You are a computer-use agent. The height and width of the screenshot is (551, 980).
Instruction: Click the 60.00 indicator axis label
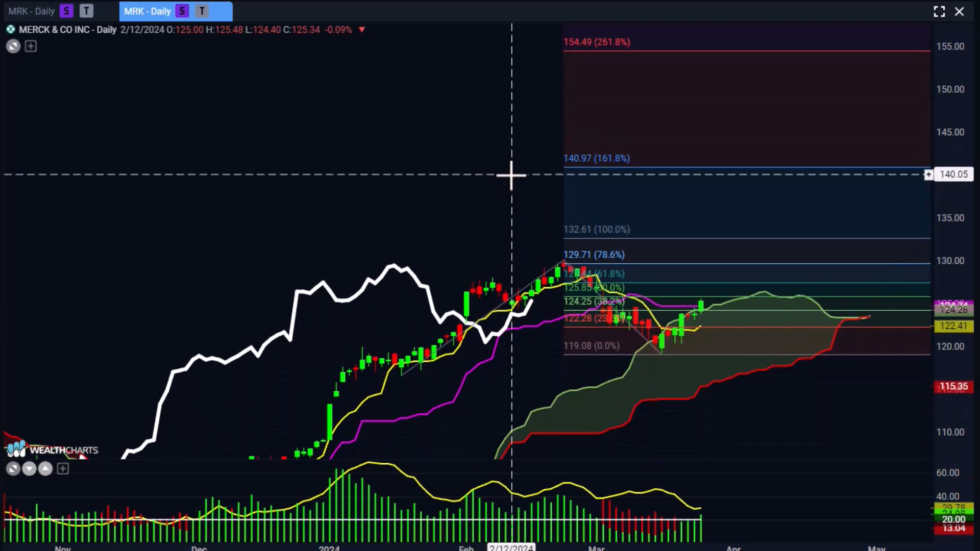[x=947, y=473]
